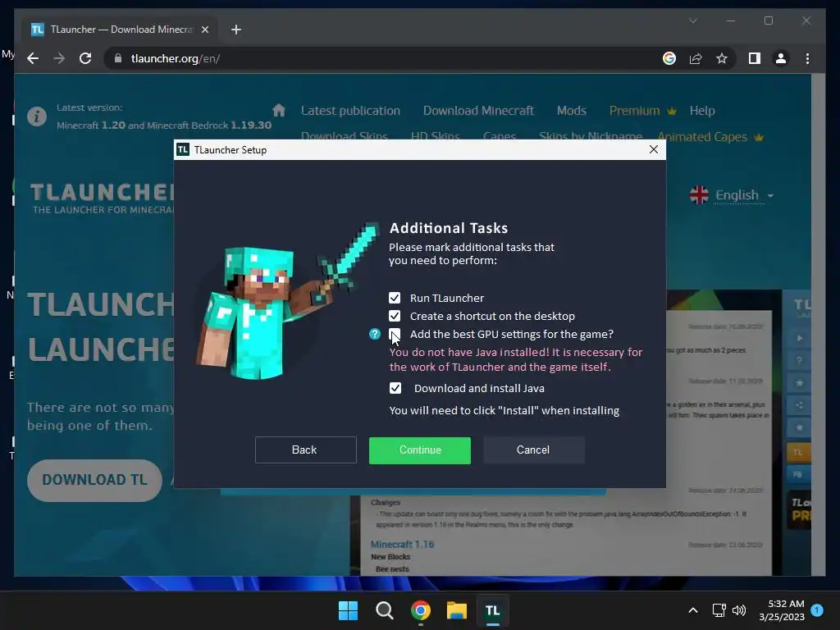Open the Help menu item
This screenshot has width=840, height=630.
pyautogui.click(x=702, y=111)
